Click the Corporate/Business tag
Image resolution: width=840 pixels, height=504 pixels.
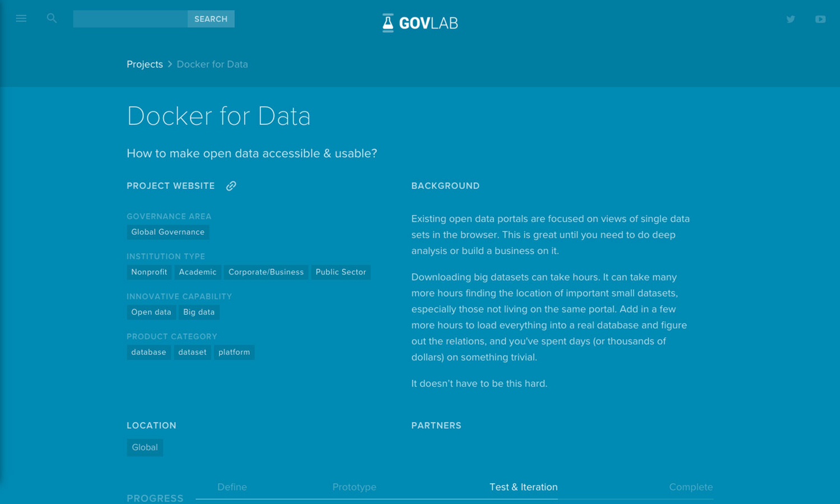[266, 272]
